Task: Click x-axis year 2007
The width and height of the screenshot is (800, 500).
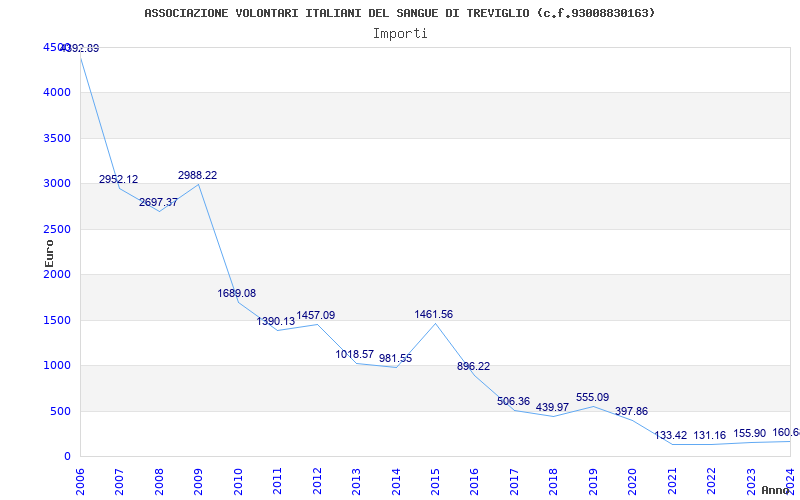Action: (120, 482)
